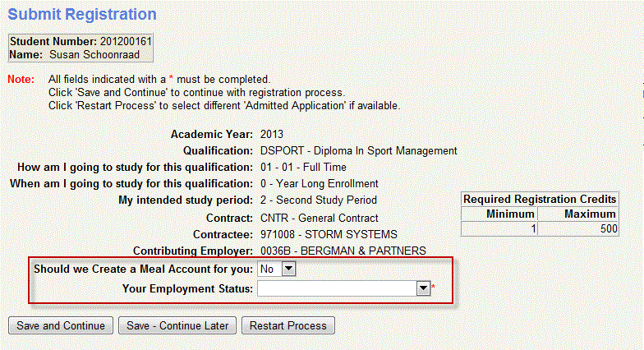Click the Minimum credits value cell
Screen dimensions: 644x350
(499, 229)
